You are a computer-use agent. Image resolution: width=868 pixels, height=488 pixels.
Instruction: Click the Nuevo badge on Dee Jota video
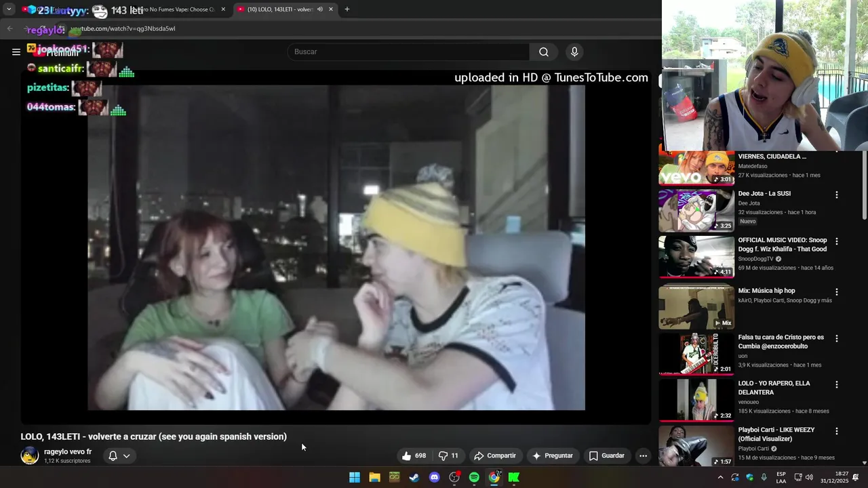coord(748,222)
